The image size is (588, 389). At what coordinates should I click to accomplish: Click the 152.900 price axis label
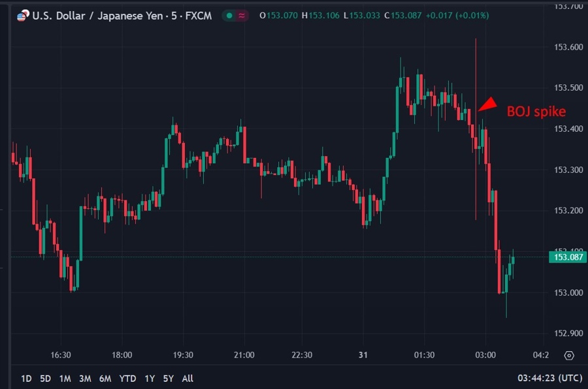click(568, 334)
